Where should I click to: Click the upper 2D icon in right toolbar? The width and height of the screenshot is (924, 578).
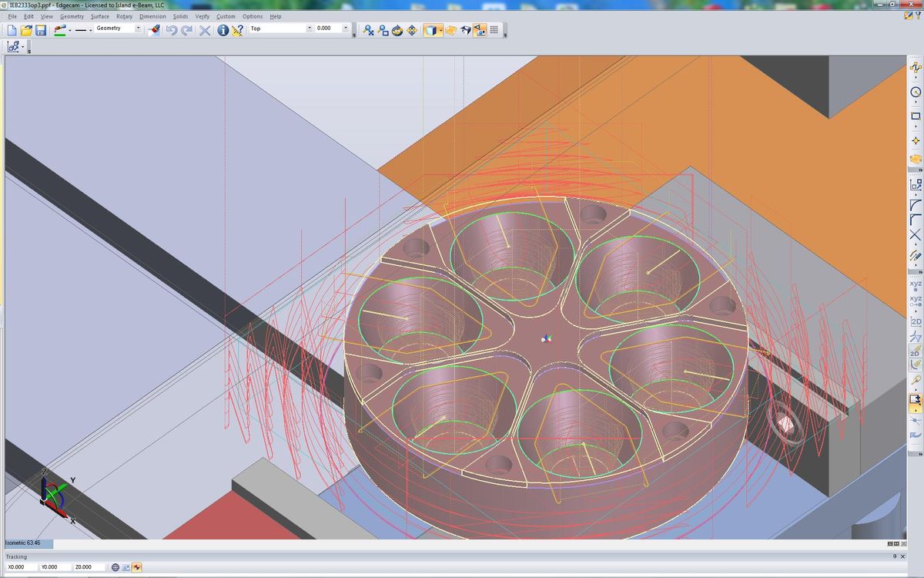tap(916, 321)
